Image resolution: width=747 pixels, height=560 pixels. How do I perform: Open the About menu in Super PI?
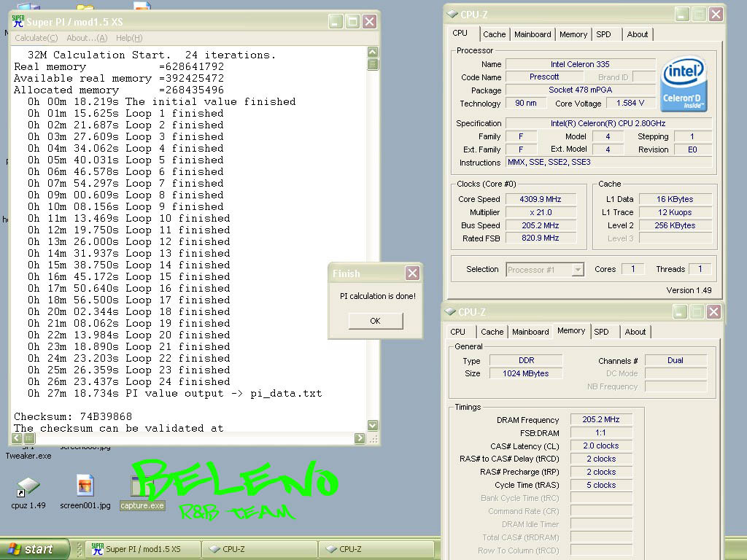coord(87,38)
